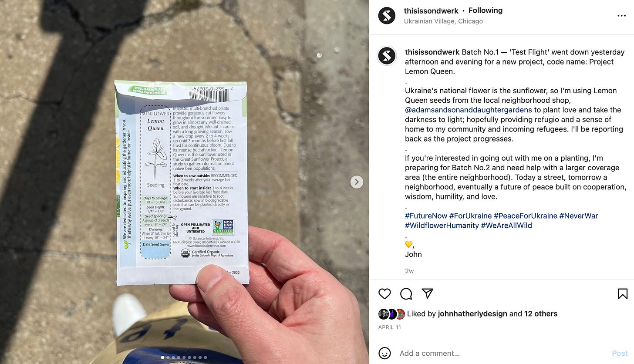
Task: Open comments via the speech bubble icon
Action: [x=406, y=294]
